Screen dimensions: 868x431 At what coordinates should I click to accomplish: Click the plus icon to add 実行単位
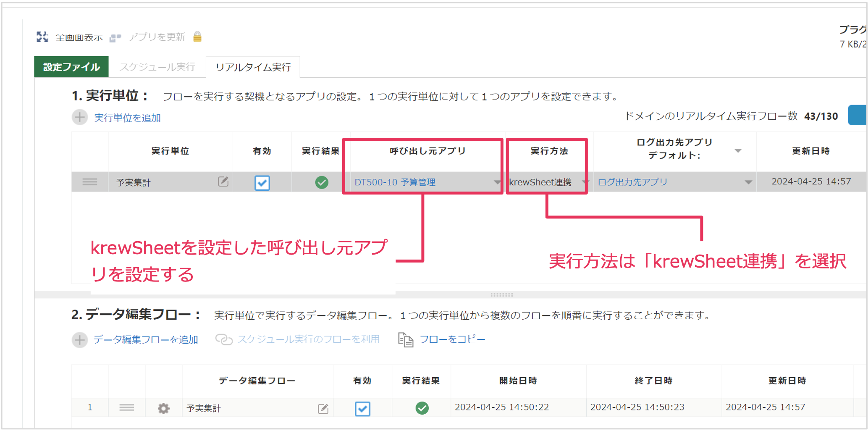pyautogui.click(x=80, y=117)
